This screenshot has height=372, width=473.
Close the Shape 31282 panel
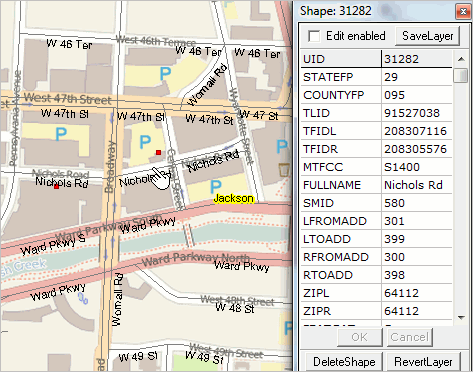tap(463, 12)
